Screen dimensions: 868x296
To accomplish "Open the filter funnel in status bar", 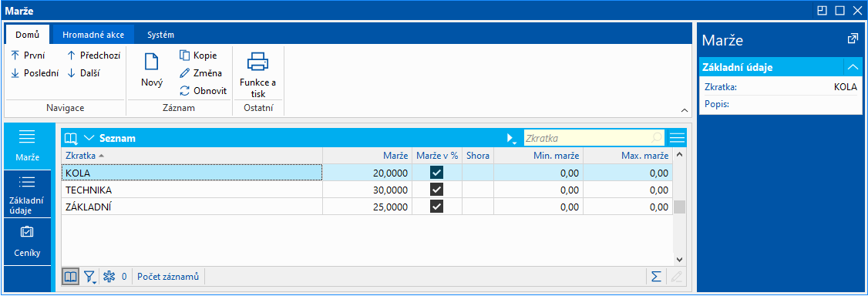I will pos(89,277).
